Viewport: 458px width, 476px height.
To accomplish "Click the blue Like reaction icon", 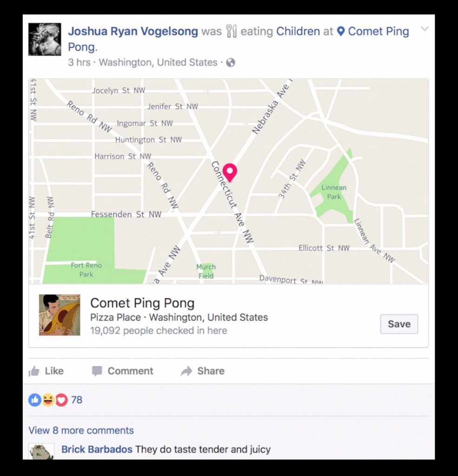I will (34, 400).
